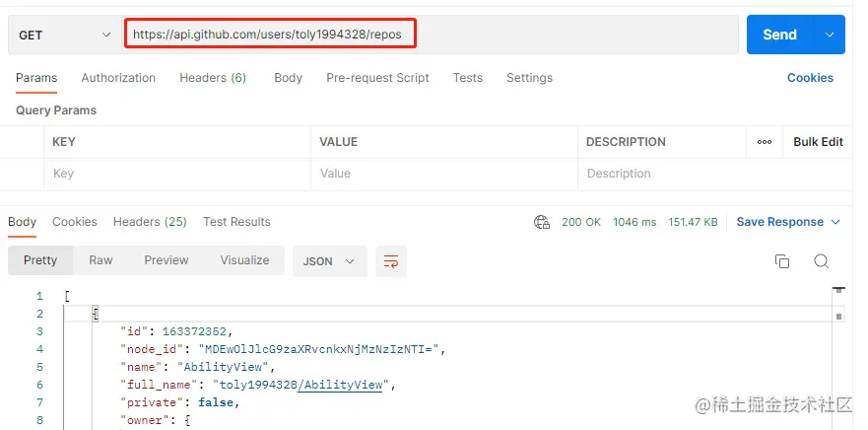Click the private value false
Viewport: 868px width, 430px height.
coord(216,402)
